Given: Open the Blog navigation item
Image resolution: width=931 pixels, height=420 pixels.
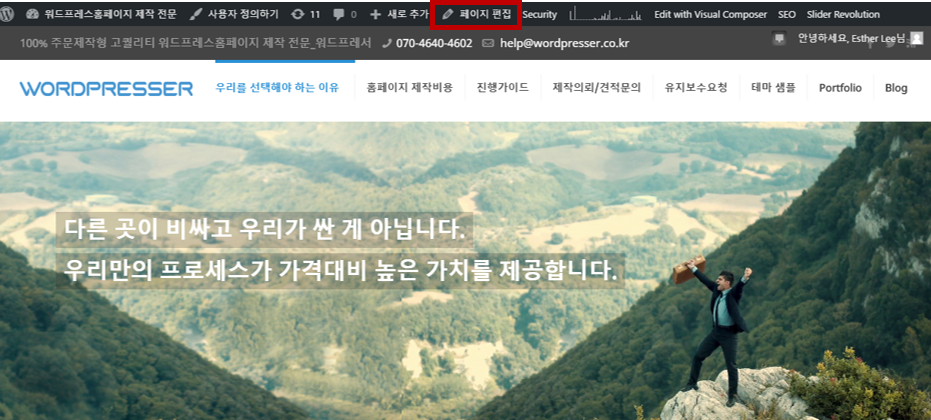Looking at the screenshot, I should point(896,88).
